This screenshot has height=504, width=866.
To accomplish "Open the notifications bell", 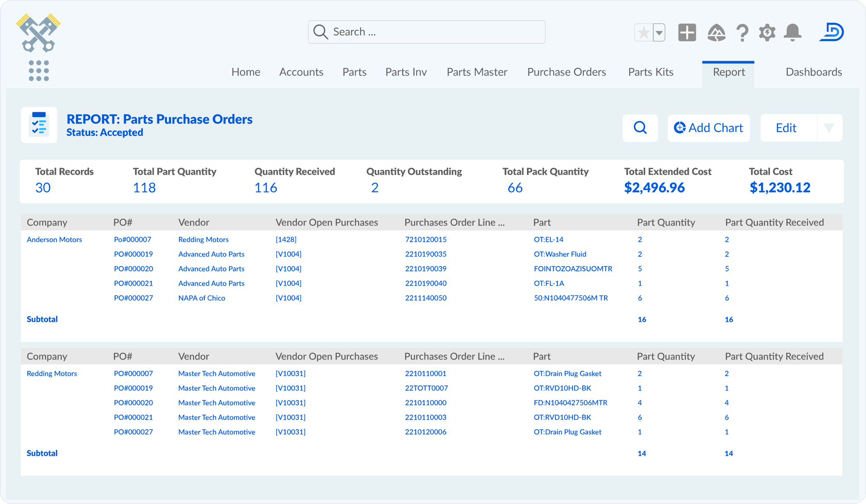I will [x=793, y=32].
